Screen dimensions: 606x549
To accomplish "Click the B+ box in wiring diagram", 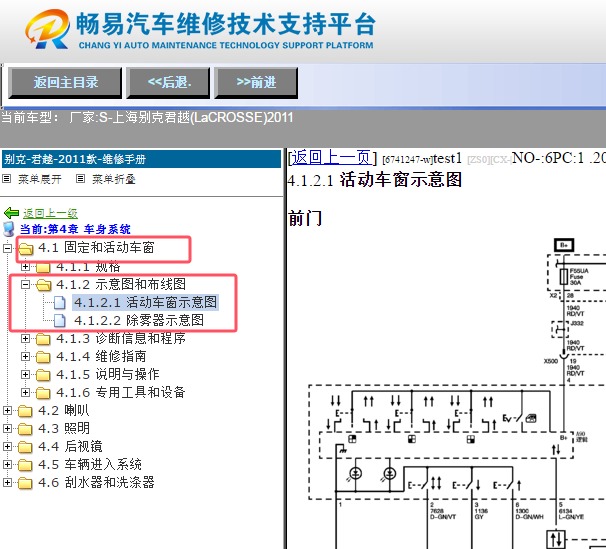I will click(x=564, y=245).
